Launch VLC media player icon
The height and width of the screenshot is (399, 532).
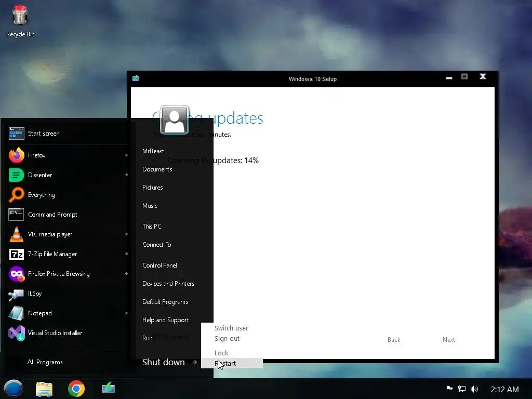(16, 234)
